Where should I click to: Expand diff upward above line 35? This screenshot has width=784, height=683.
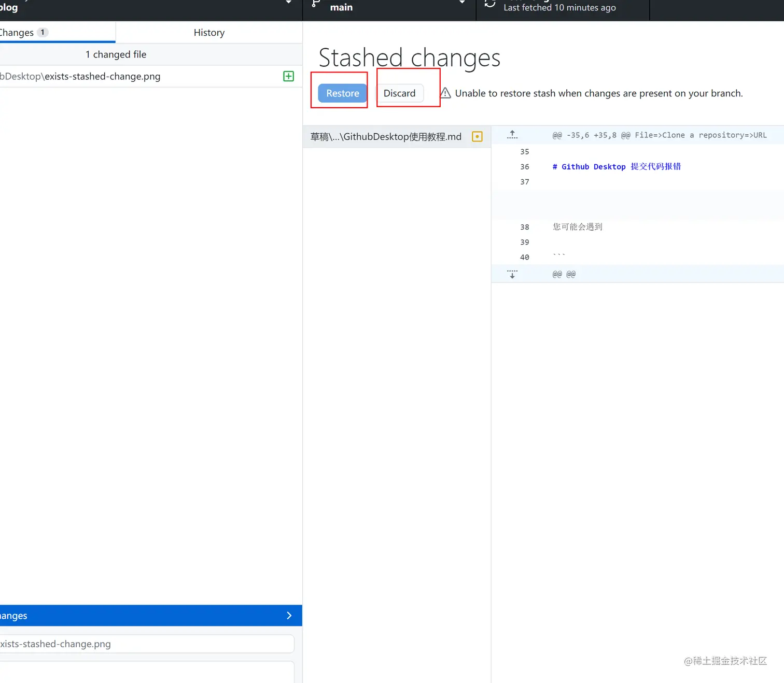(x=512, y=135)
